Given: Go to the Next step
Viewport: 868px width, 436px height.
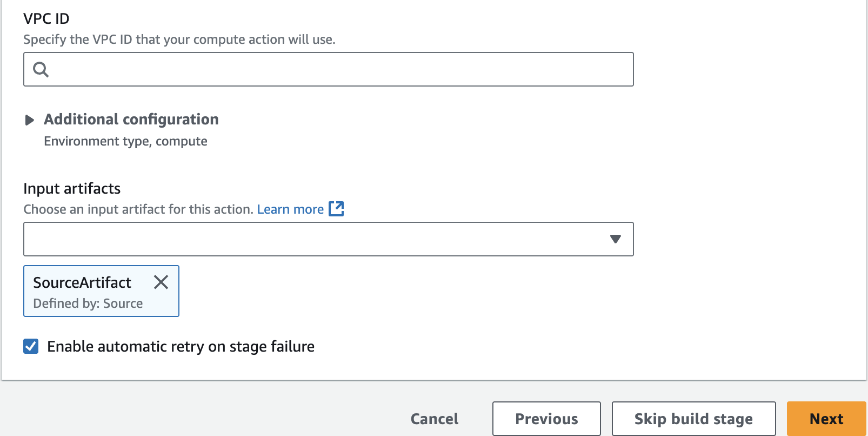Looking at the screenshot, I should [x=826, y=419].
